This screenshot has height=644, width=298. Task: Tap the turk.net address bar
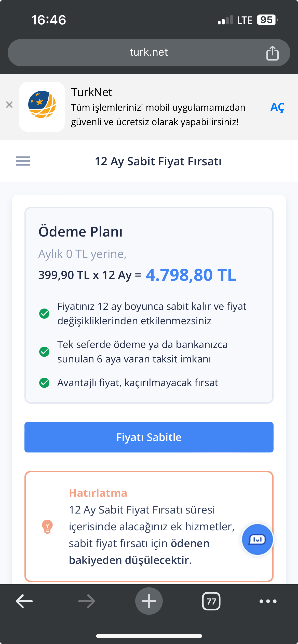click(149, 53)
